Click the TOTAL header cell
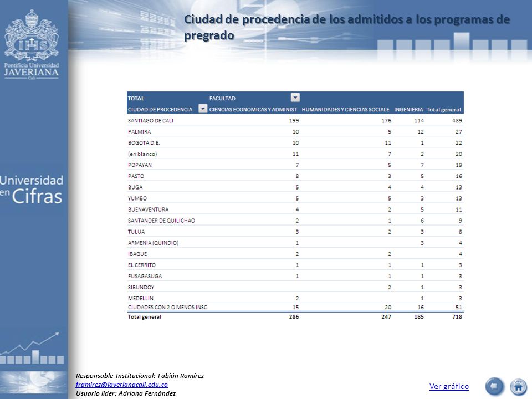Screen dimensions: 532x399 136,99
